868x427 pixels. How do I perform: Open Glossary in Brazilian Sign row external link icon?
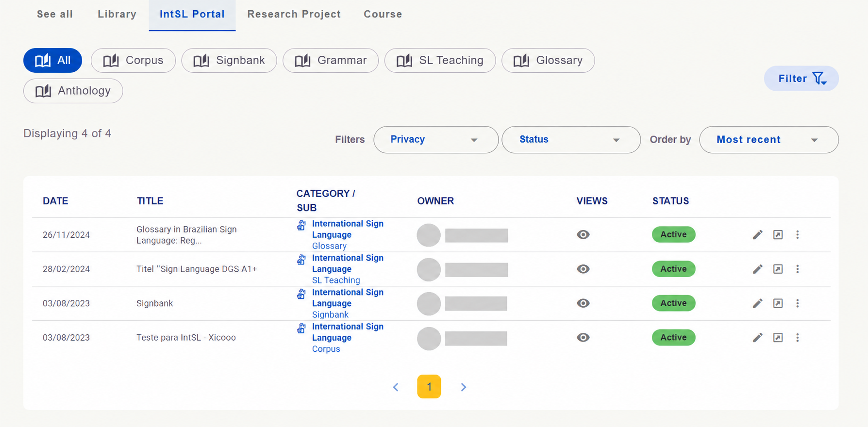(778, 235)
